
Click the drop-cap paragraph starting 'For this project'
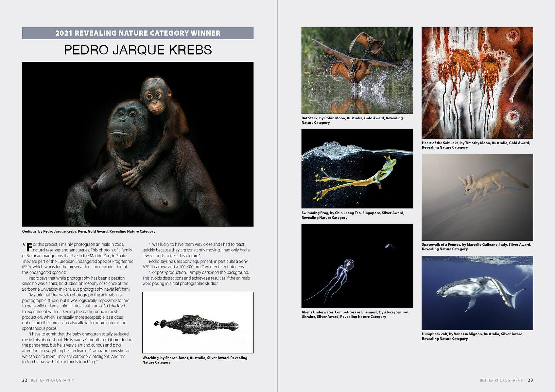pyautogui.click(x=78, y=258)
